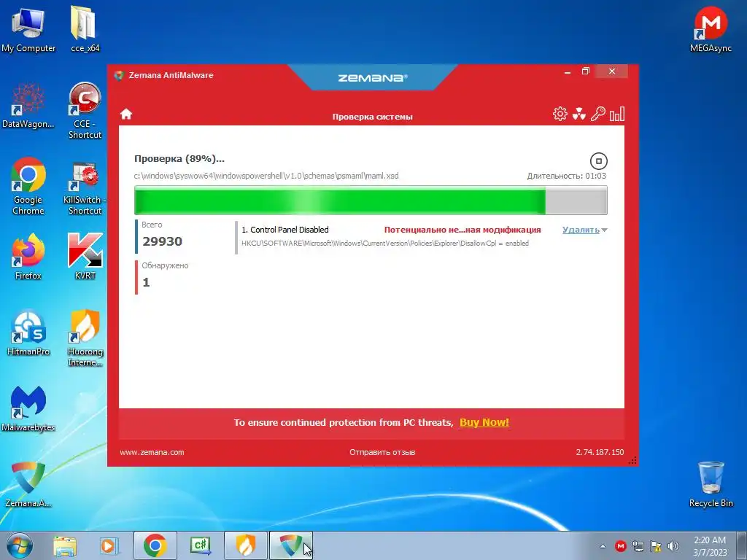Open the www.zemana.com link

click(x=152, y=452)
